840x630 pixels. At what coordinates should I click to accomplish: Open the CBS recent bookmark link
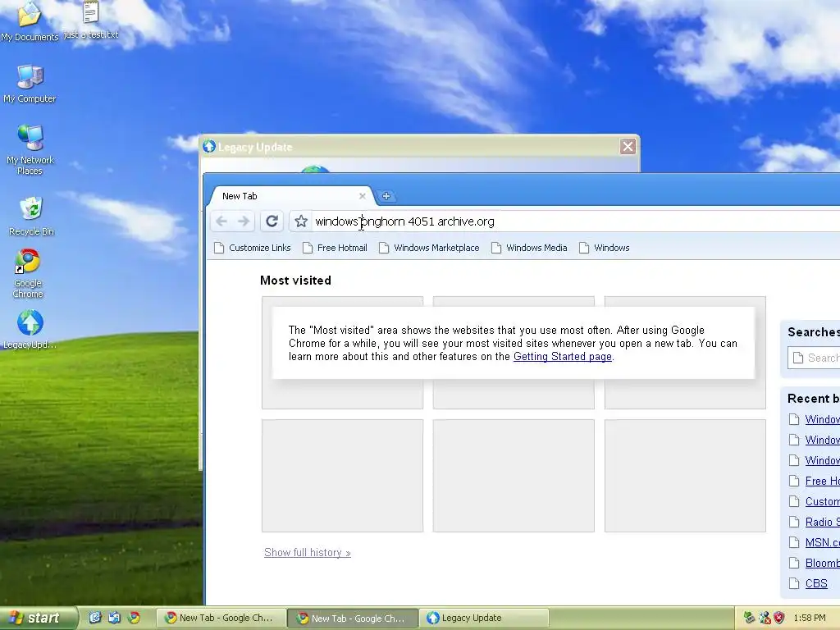pyautogui.click(x=816, y=583)
